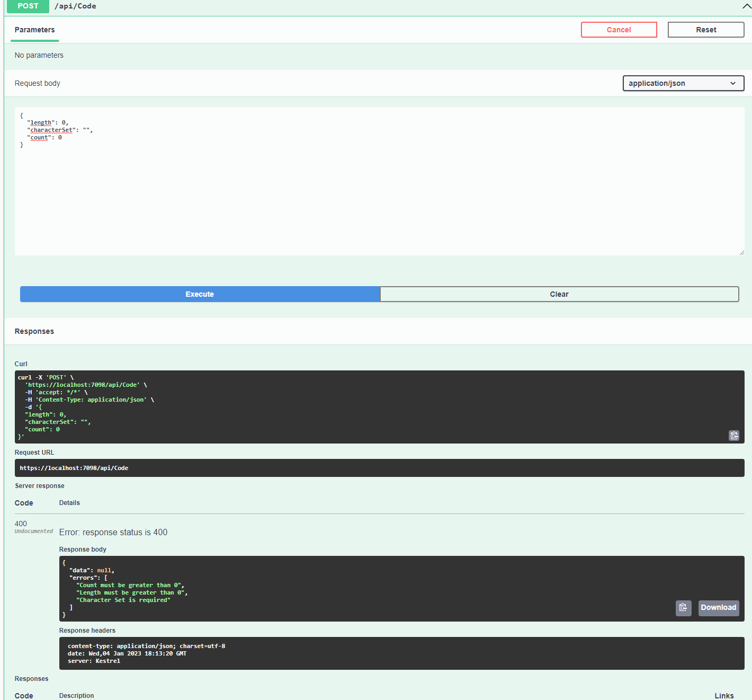Click the Responses section heading

point(34,331)
